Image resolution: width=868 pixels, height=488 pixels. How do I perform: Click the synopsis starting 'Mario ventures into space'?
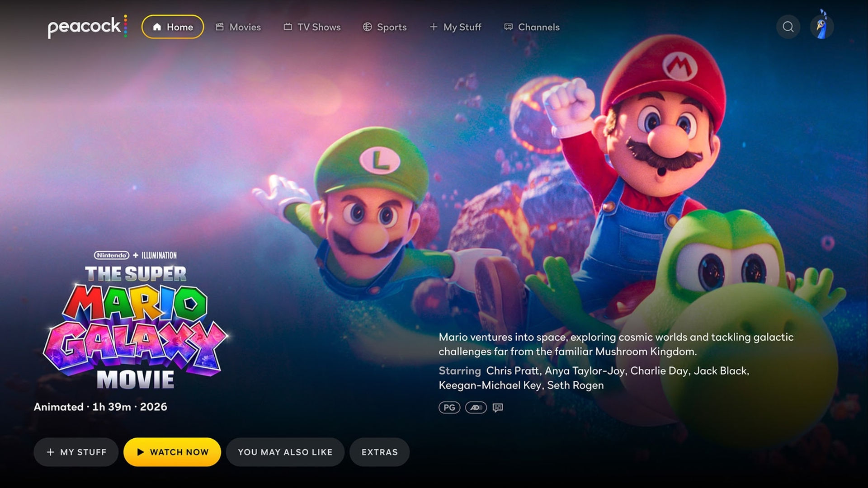(x=616, y=344)
